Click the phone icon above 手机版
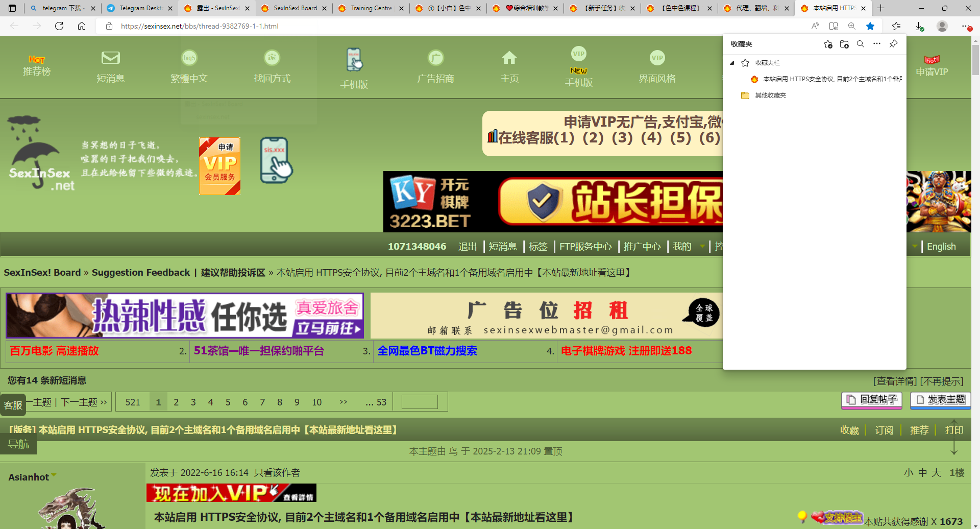Screen dimensions: 980x529 point(354,60)
